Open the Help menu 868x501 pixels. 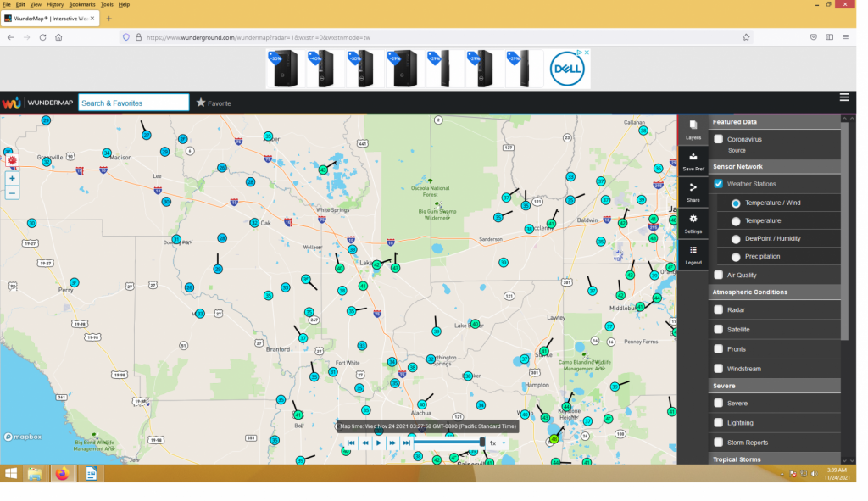tap(125, 4)
